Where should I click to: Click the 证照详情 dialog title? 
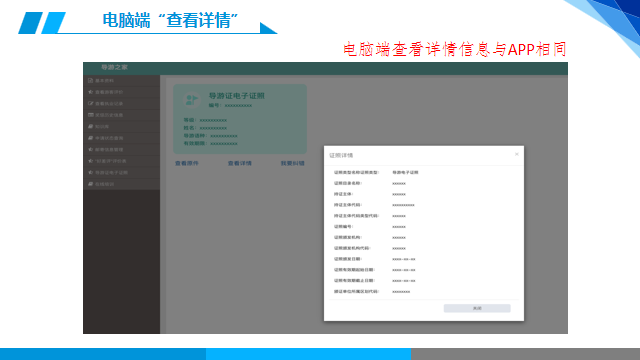pyautogui.click(x=341, y=156)
